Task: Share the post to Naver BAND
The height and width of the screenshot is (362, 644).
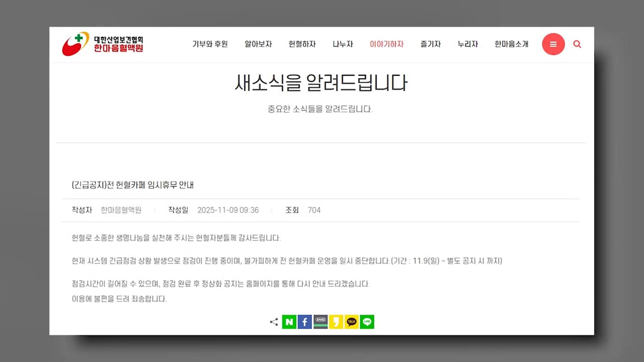Action: (x=320, y=322)
